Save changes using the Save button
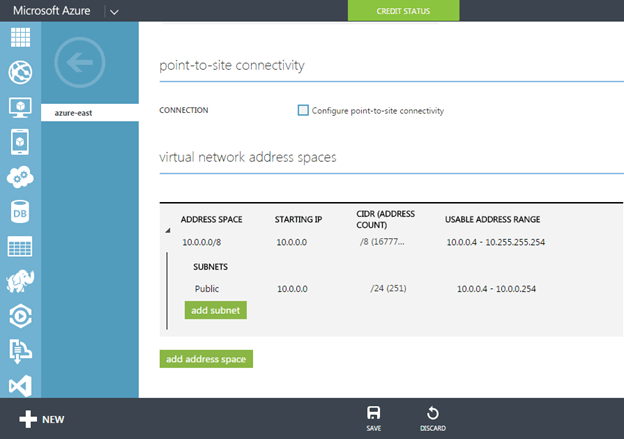The width and height of the screenshot is (624, 439). (x=373, y=418)
